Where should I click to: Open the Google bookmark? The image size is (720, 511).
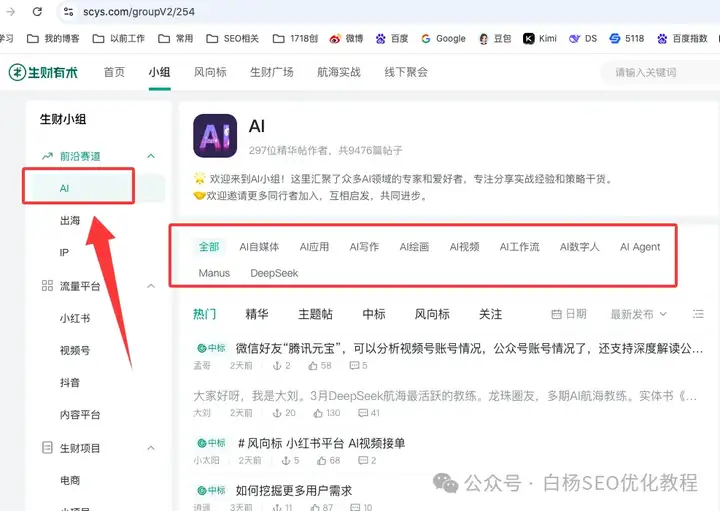coord(444,39)
